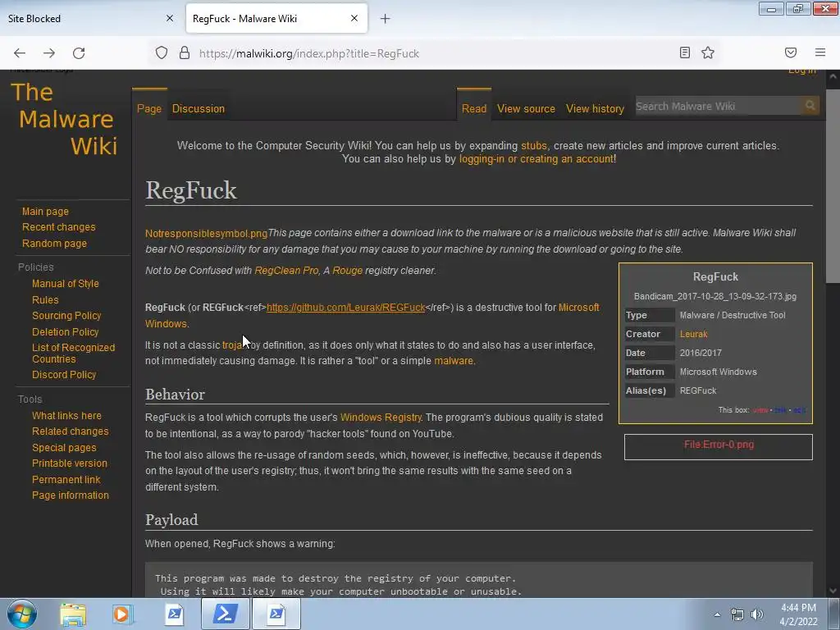840x630 pixels.
Task: Open Recent changes in sidebar
Action: (58, 227)
